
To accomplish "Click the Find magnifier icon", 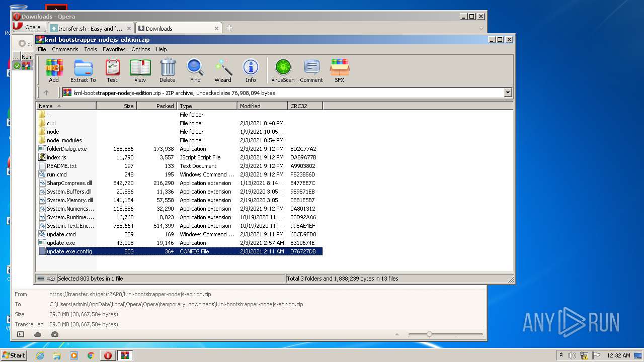I will pos(195,71).
